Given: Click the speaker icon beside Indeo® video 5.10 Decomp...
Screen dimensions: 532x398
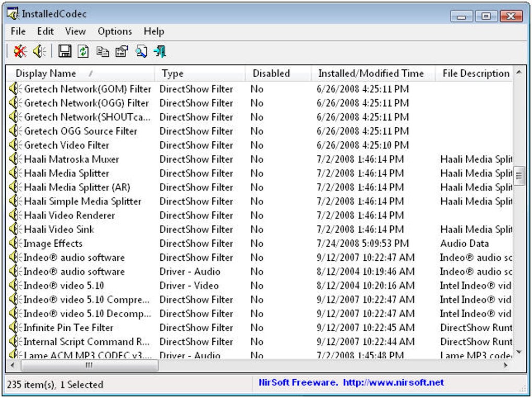Looking at the screenshot, I should pos(15,313).
